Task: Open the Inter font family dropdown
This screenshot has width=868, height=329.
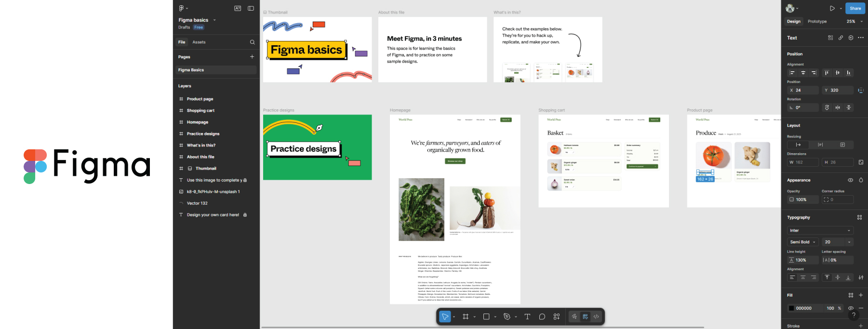Action: coord(820,230)
